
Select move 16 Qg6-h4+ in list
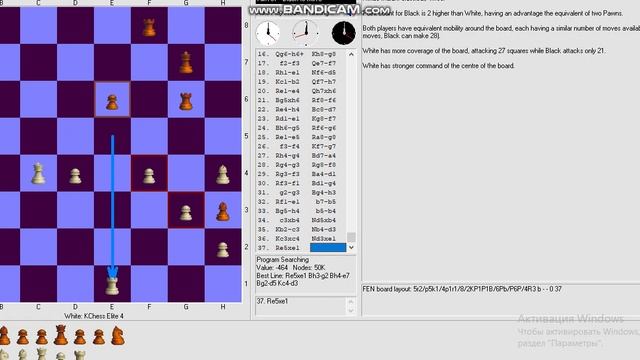pyautogui.click(x=289, y=54)
